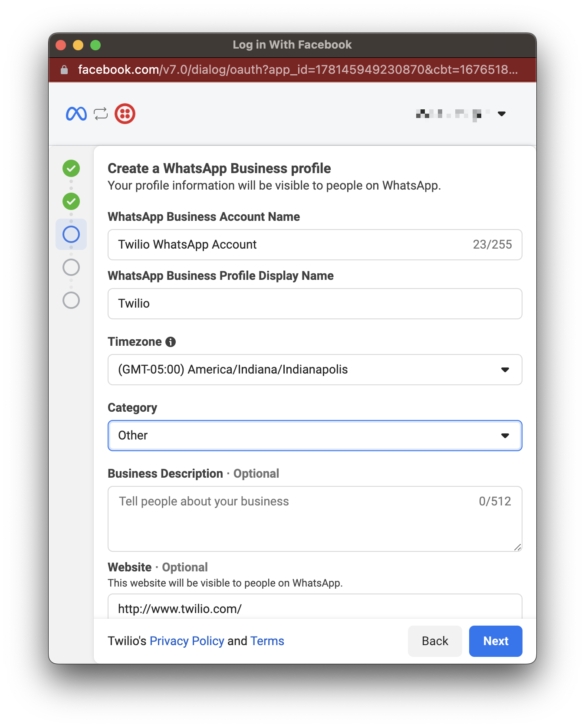Click the Meta infinity logo
This screenshot has height=728, width=585.
pyautogui.click(x=76, y=114)
